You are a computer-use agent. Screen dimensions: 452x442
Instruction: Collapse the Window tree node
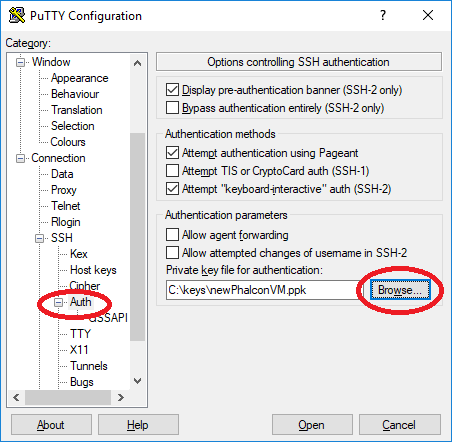tap(21, 62)
